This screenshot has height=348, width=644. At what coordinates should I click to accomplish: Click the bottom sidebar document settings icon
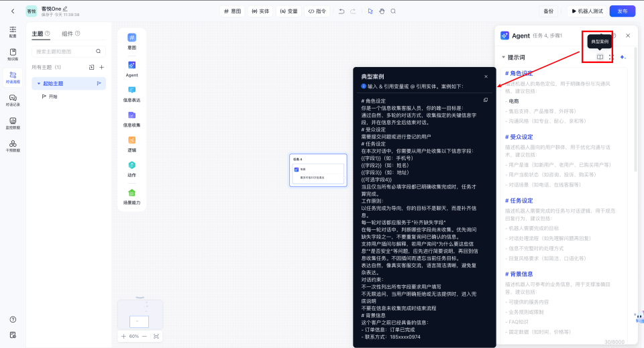coord(13,335)
